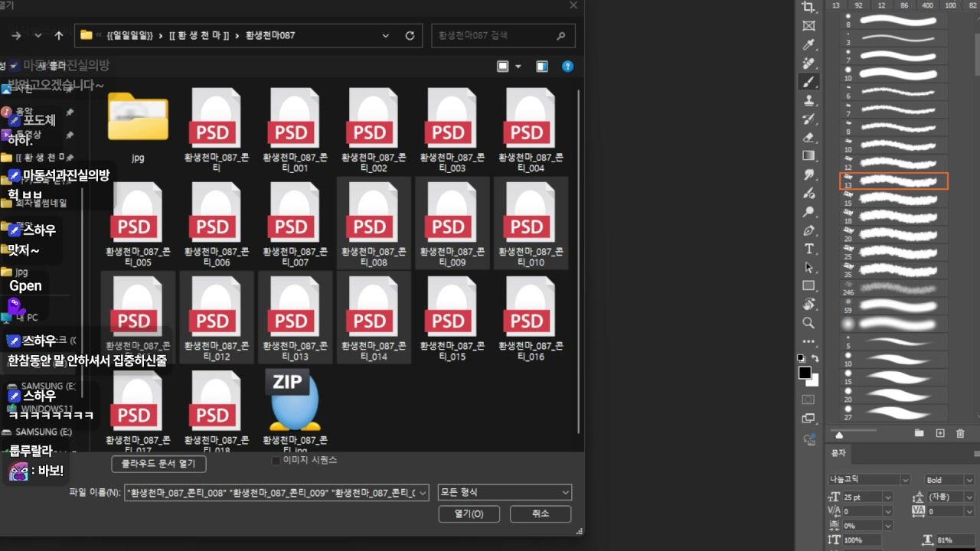The width and height of the screenshot is (980, 551).
Task: Create new brush group folder
Action: 920,434
